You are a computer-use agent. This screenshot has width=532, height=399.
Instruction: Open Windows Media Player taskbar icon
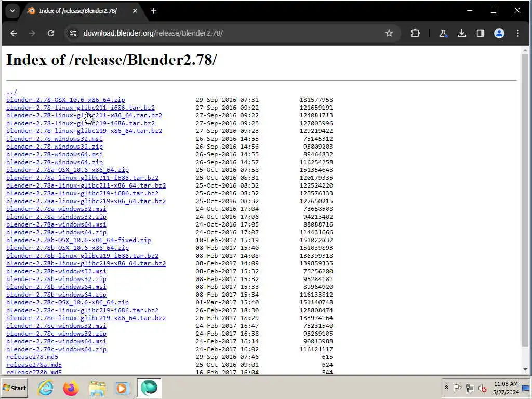[123, 388]
